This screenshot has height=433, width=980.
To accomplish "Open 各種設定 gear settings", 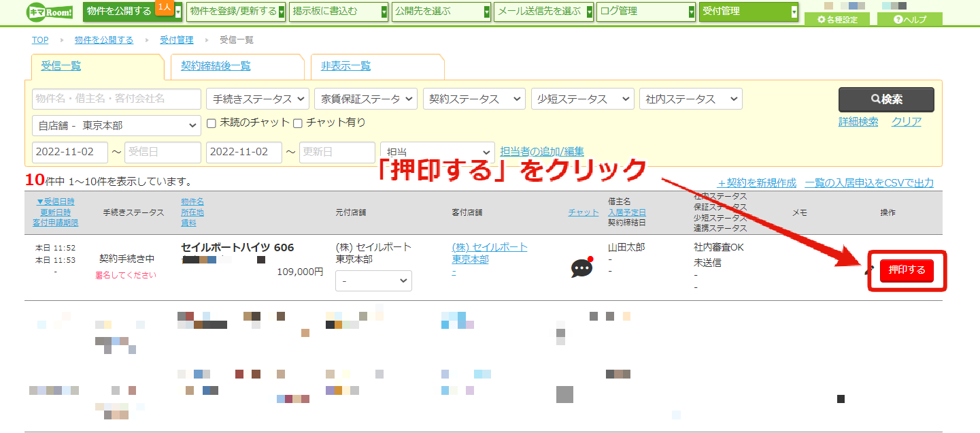I will point(837,20).
